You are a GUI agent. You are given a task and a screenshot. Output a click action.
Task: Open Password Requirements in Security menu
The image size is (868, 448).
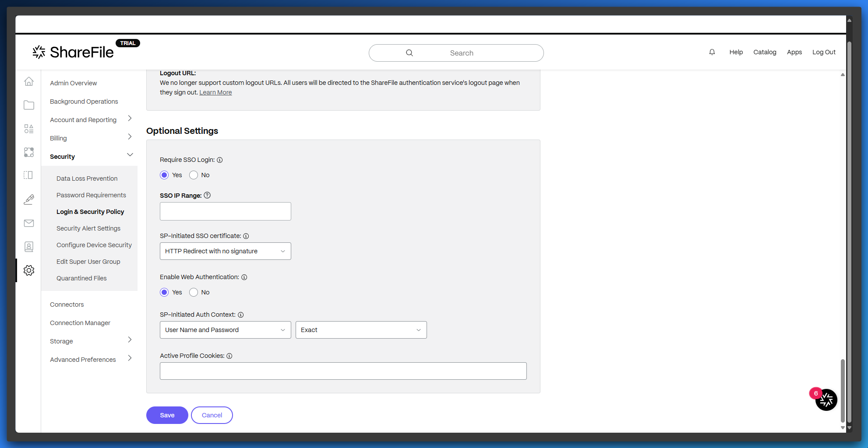click(x=91, y=195)
